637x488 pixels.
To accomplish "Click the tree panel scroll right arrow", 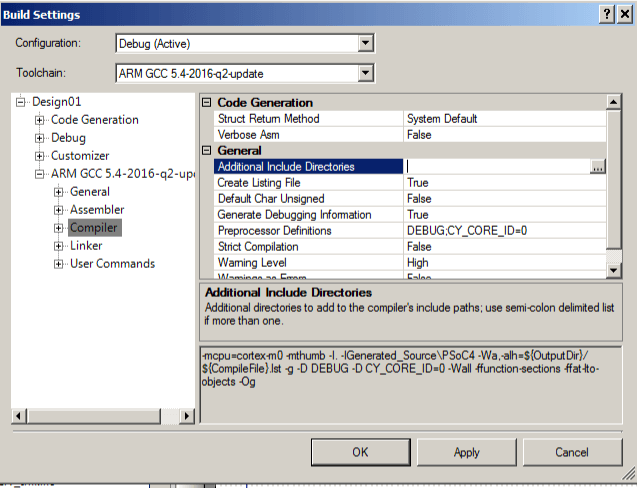I will [x=186, y=416].
